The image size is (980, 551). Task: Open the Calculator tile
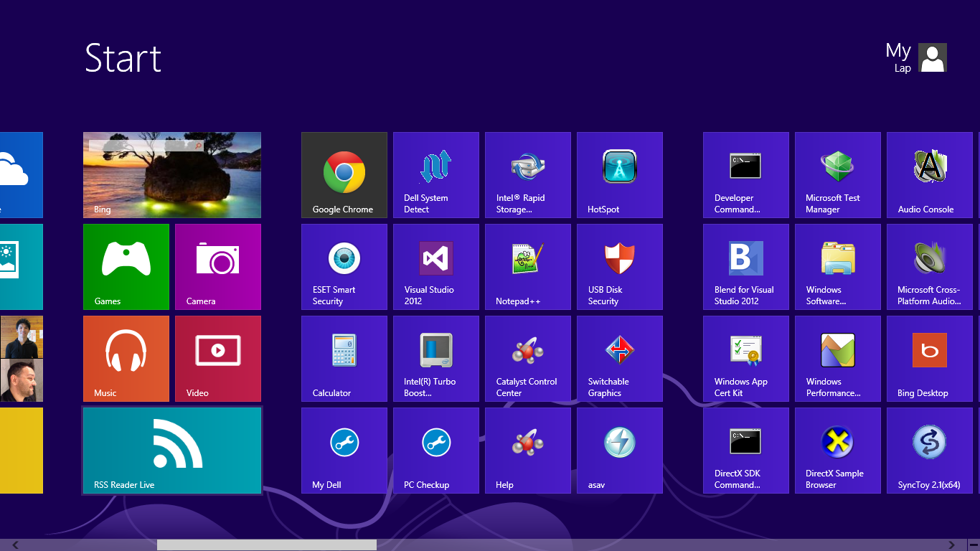pos(344,359)
